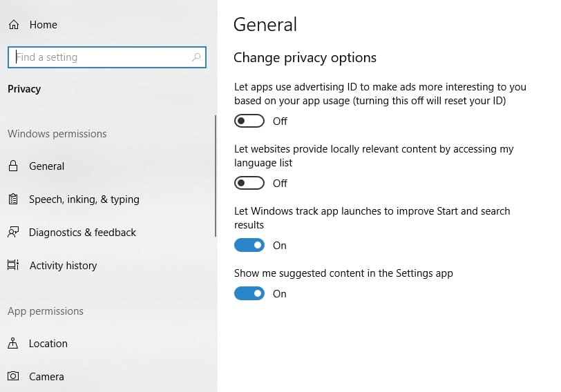Focus the Find a setting field
Image resolution: width=561 pixels, height=392 pixels.
click(107, 57)
